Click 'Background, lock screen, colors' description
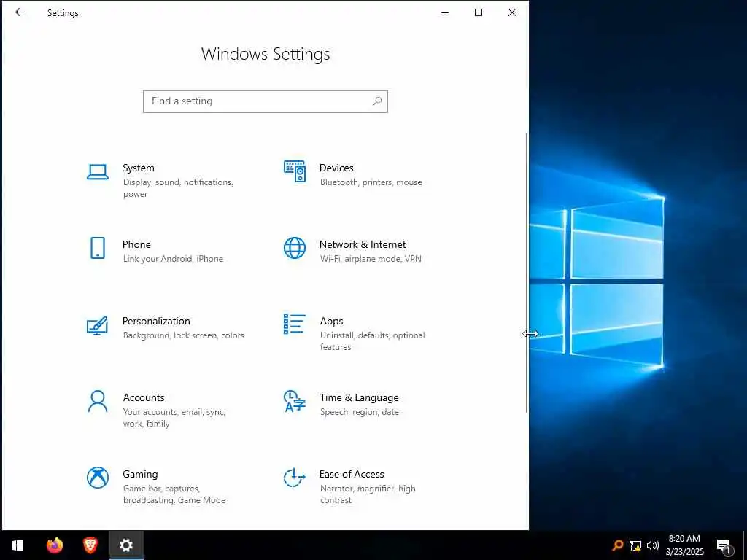Screen dimensions: 747x560 (183, 335)
